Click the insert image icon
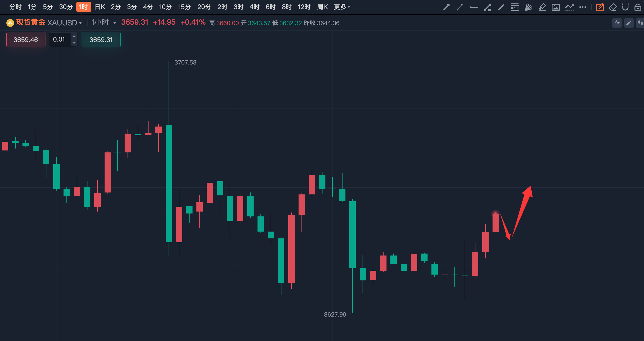 pos(556,7)
